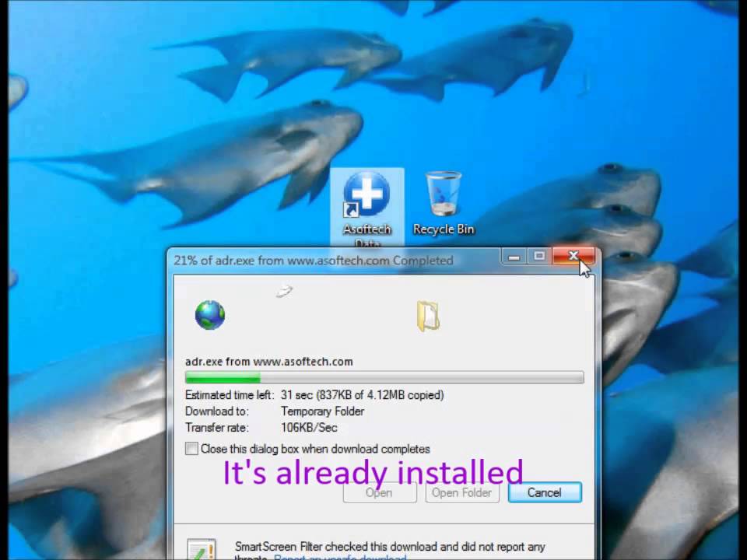Click the Open Folder button
This screenshot has height=560, width=747.
(x=462, y=492)
